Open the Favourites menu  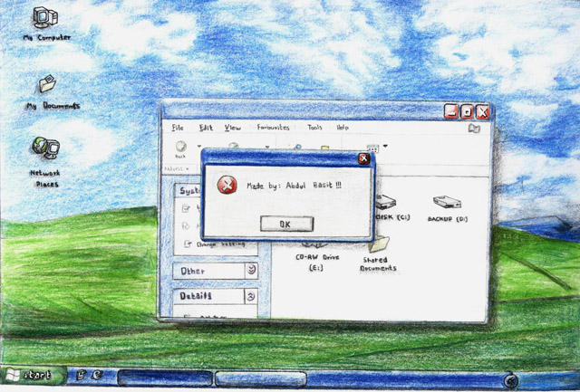[x=273, y=127]
